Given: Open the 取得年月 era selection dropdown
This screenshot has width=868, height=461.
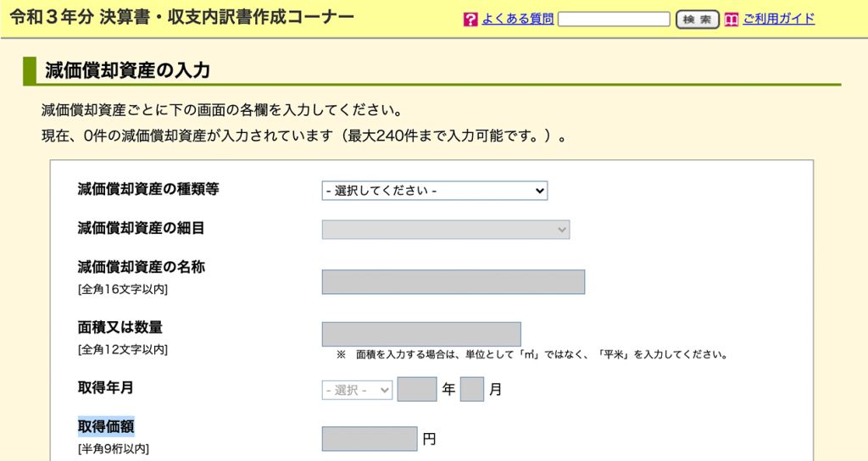Looking at the screenshot, I should pos(357,390).
